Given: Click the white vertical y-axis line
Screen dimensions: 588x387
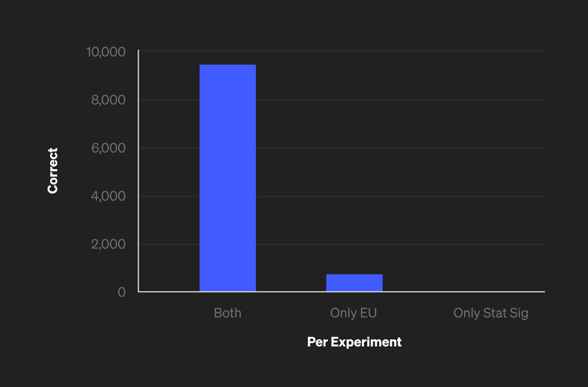Looking at the screenshot, I should 138,168.
